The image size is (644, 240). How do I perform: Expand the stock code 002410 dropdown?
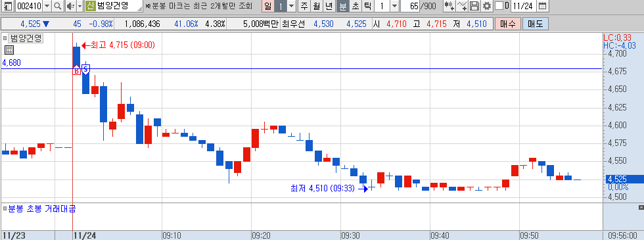47,6
